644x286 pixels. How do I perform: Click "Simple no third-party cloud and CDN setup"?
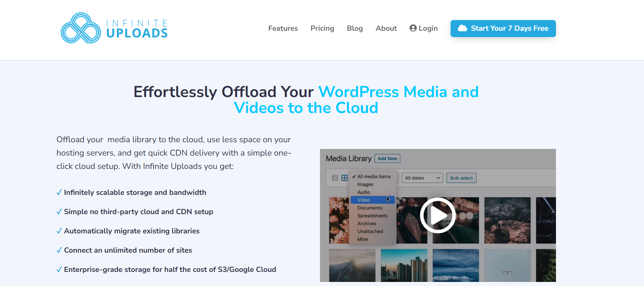[x=139, y=212]
